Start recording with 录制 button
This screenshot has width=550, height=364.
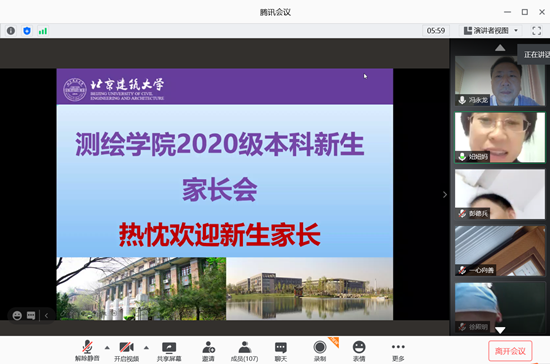(320, 351)
